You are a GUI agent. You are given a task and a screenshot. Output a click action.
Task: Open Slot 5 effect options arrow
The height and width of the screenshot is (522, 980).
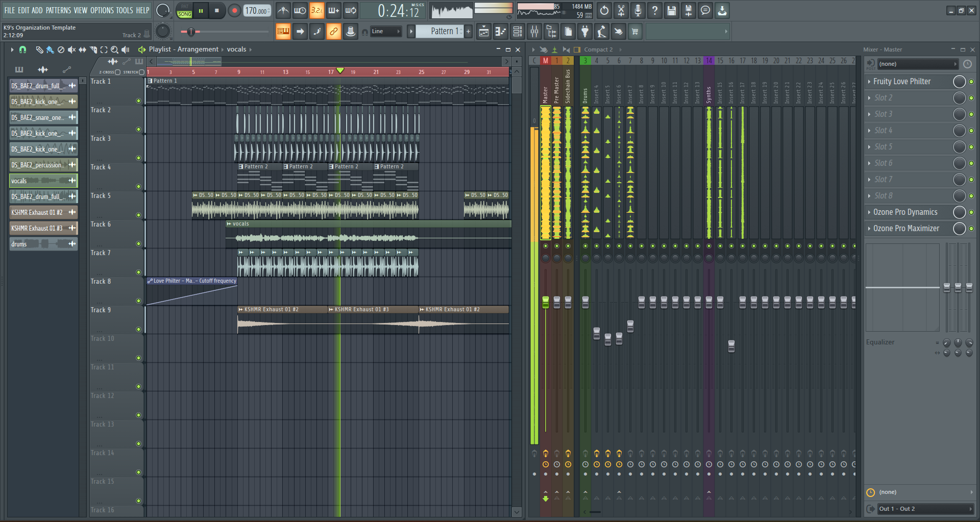tap(869, 147)
